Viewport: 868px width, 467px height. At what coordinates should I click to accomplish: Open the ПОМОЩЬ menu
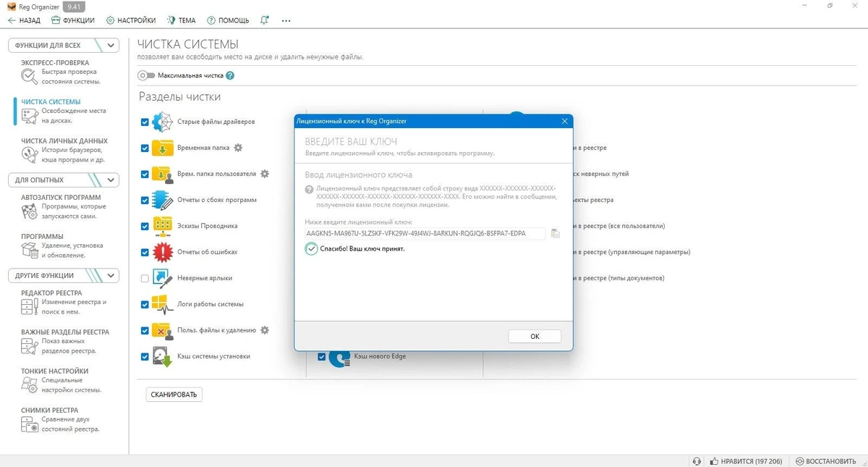pyautogui.click(x=228, y=20)
